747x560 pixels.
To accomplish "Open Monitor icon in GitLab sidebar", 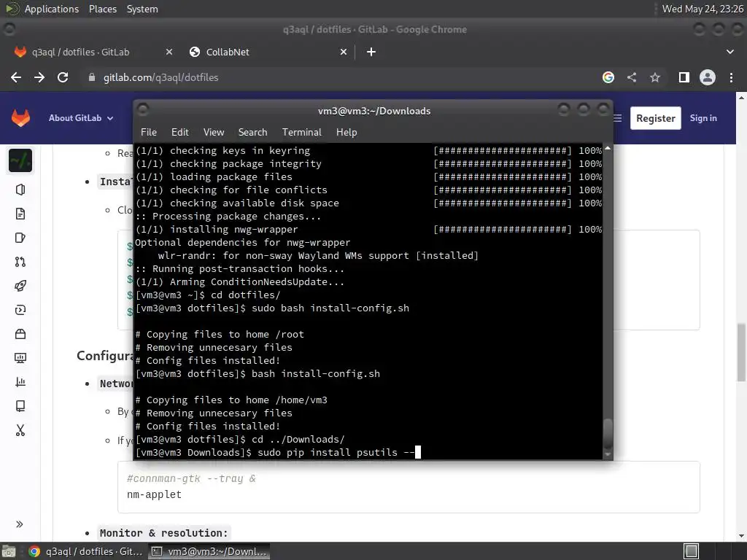I will pos(20,357).
